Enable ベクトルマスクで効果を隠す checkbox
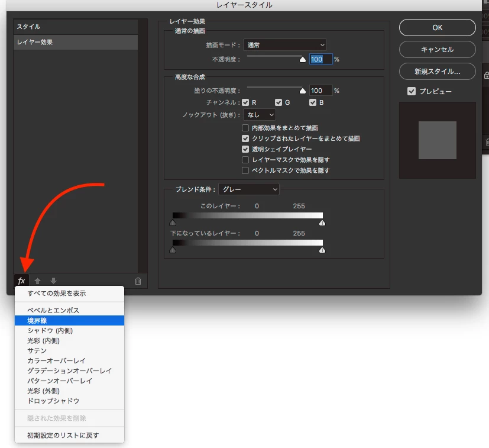 (245, 170)
